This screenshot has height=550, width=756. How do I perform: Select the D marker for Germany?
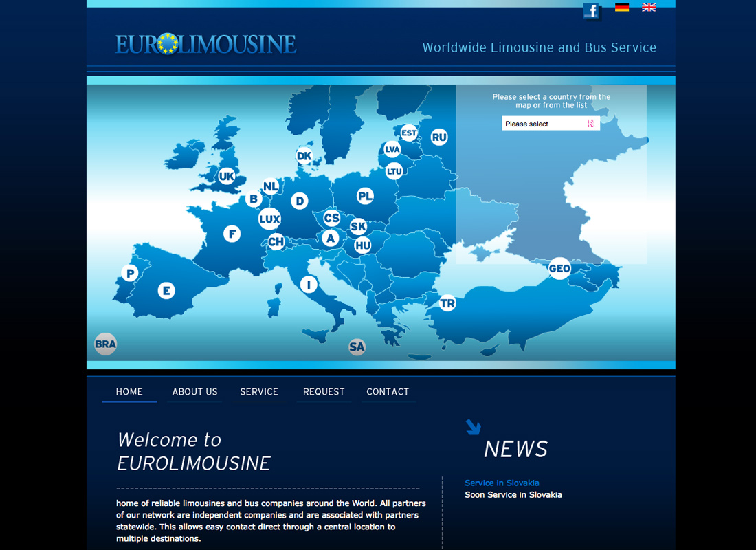click(x=300, y=201)
